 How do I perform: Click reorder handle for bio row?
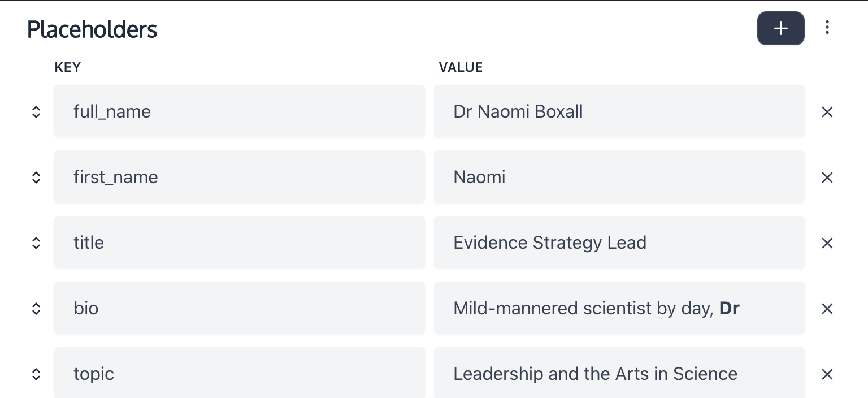coord(36,309)
